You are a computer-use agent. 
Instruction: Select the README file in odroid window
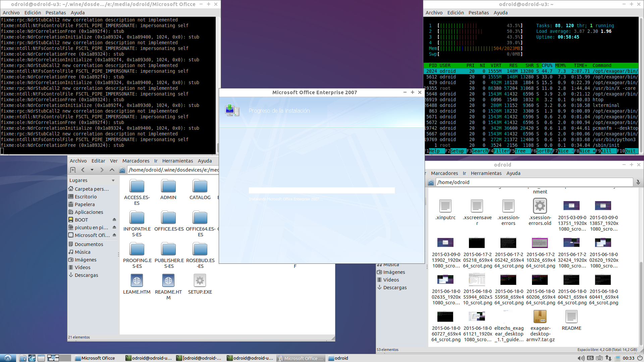[x=572, y=320]
